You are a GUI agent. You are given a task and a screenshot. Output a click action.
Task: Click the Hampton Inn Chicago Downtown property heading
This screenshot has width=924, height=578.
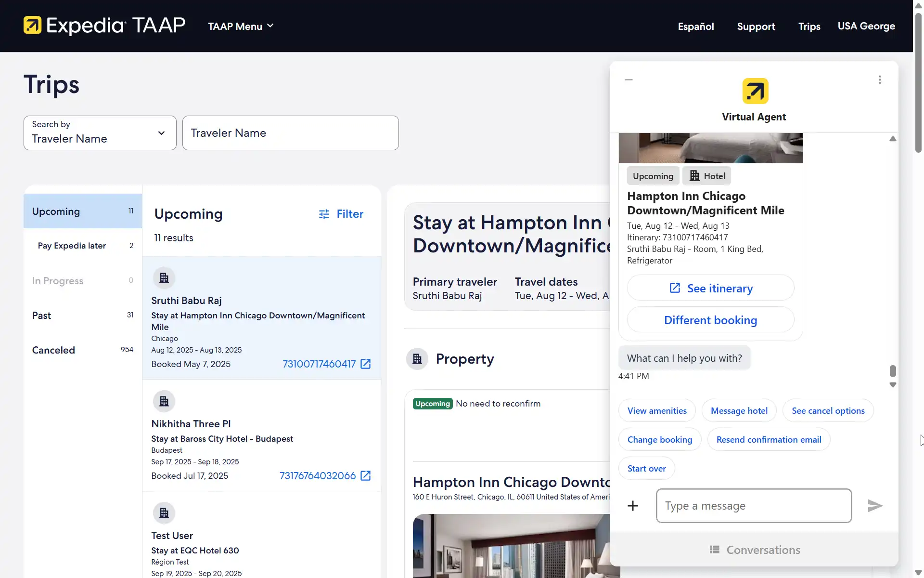coord(511,482)
